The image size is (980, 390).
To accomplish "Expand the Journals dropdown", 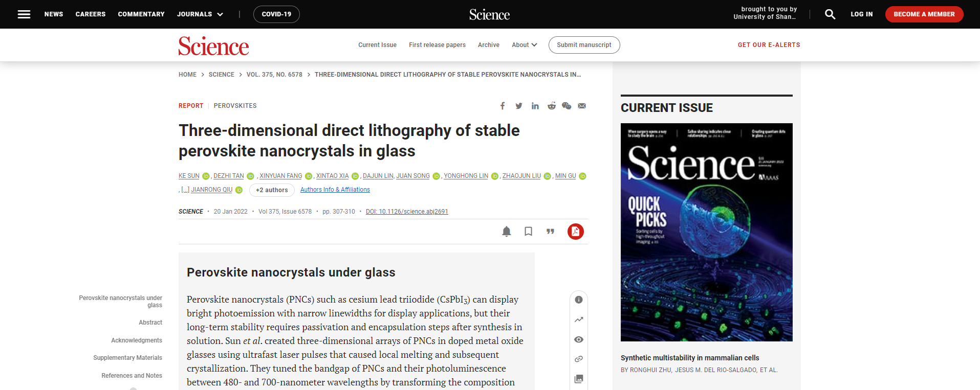I will point(200,14).
